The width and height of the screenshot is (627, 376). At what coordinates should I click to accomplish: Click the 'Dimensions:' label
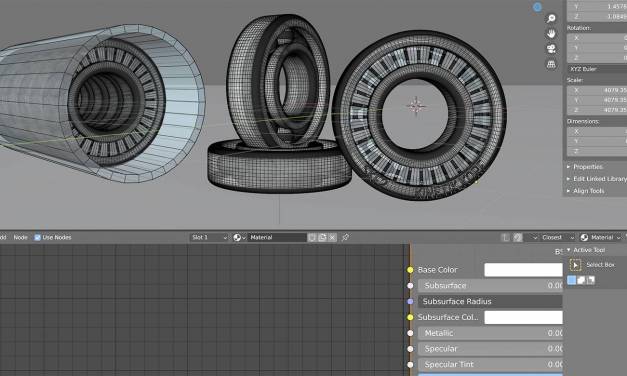[583, 121]
